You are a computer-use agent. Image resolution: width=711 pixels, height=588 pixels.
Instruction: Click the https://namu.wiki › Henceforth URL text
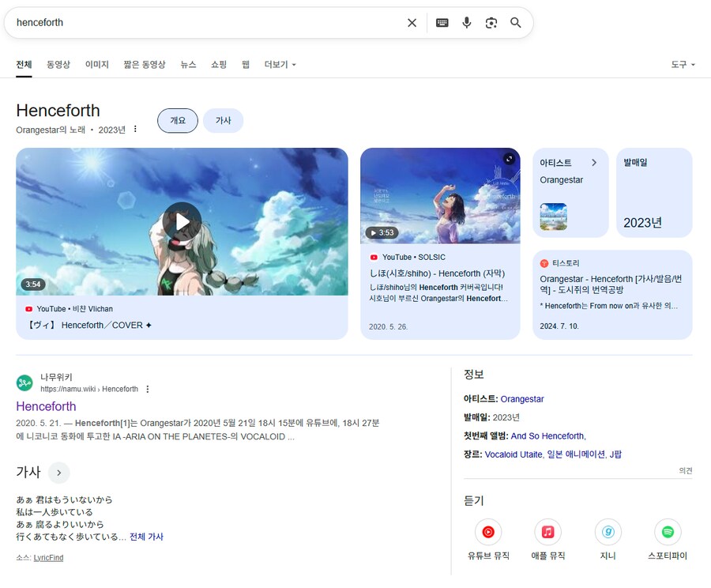(89, 389)
